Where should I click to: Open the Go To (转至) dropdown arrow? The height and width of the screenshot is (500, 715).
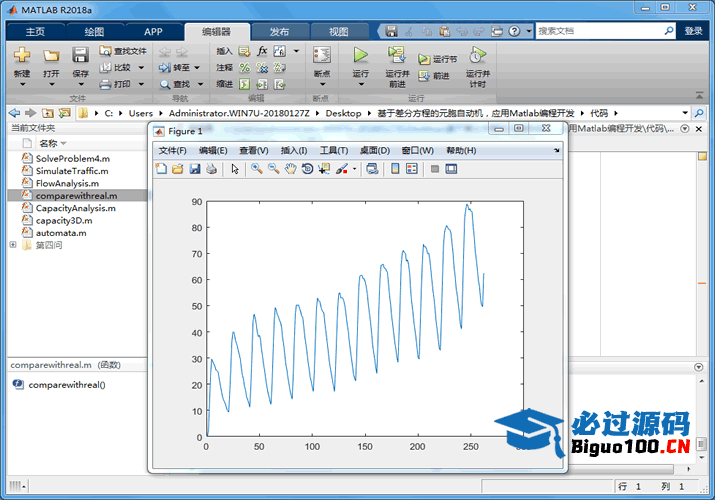197,67
